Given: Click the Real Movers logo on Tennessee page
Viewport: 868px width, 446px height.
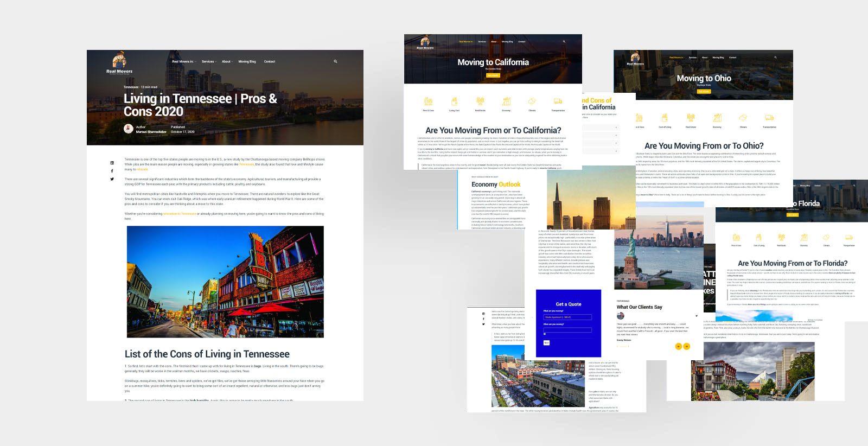Looking at the screenshot, I should point(119,63).
